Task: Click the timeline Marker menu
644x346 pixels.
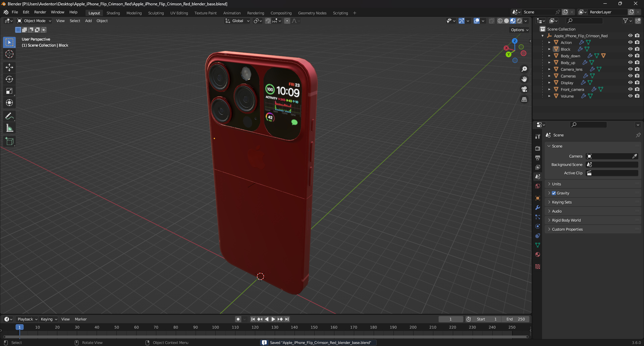Action: 80,319
